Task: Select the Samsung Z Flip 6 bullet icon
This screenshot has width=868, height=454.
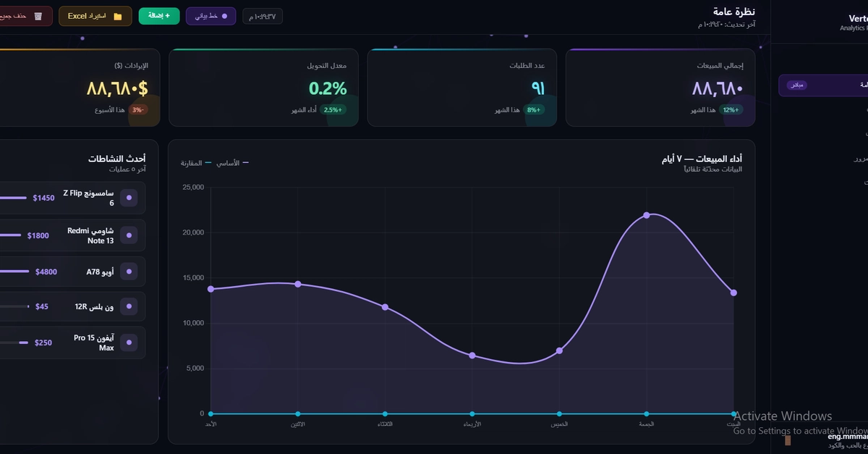Action: click(129, 198)
